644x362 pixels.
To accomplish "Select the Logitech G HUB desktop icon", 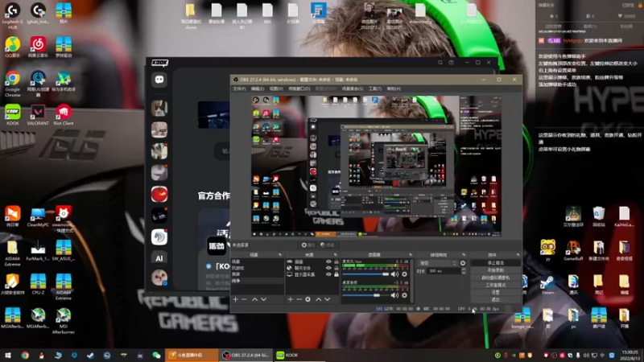I will pos(13,16).
